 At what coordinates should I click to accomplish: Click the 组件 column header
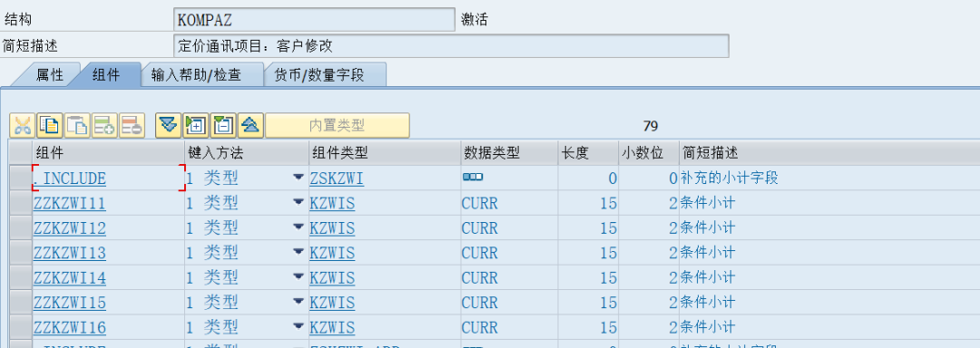coord(108,153)
